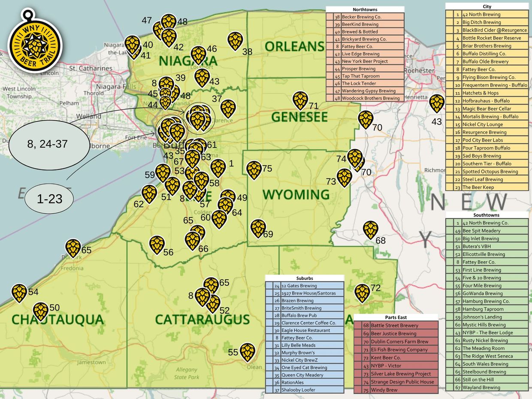
Task: Select '12 Gates Brewing' in Suburbs list
Action: point(305,286)
